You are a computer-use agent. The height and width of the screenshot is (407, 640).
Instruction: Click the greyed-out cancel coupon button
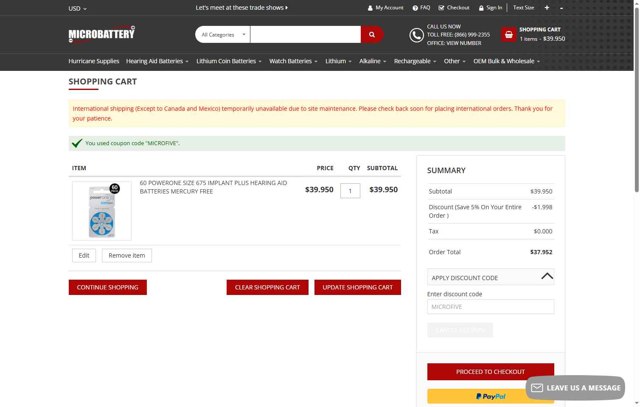coord(460,330)
